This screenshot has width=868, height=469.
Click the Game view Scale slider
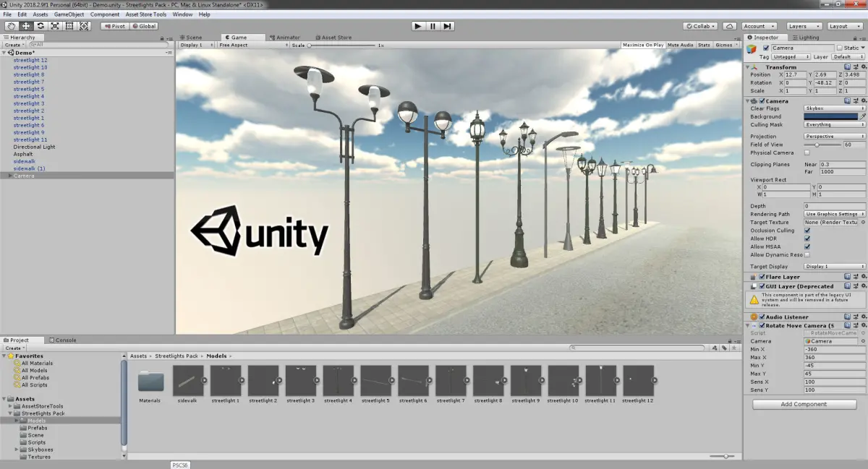click(341, 45)
